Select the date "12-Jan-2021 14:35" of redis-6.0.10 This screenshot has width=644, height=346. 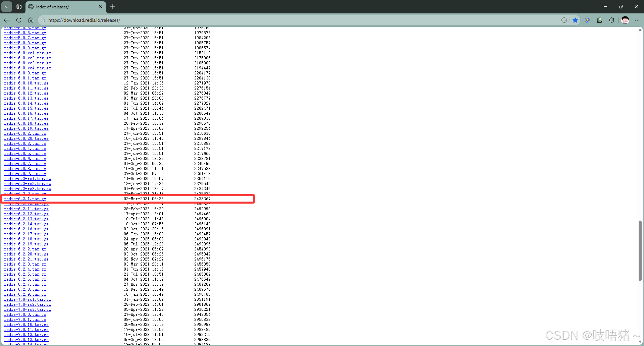[x=144, y=83]
